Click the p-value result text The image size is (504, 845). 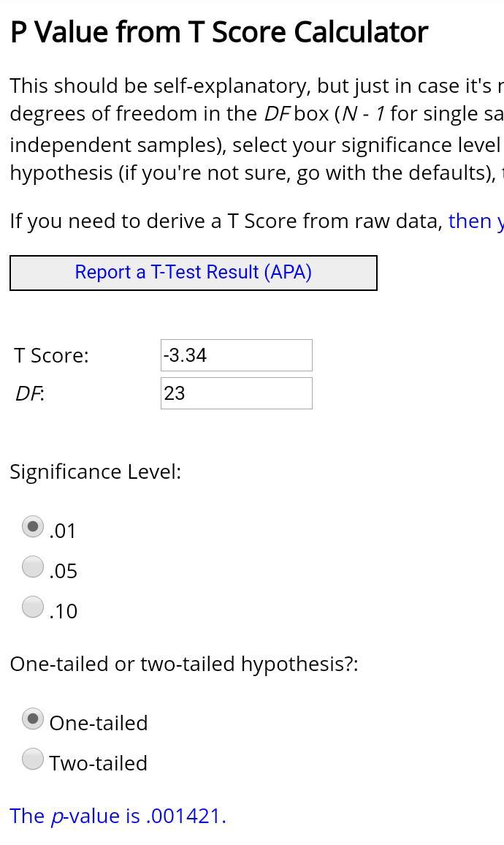[118, 816]
